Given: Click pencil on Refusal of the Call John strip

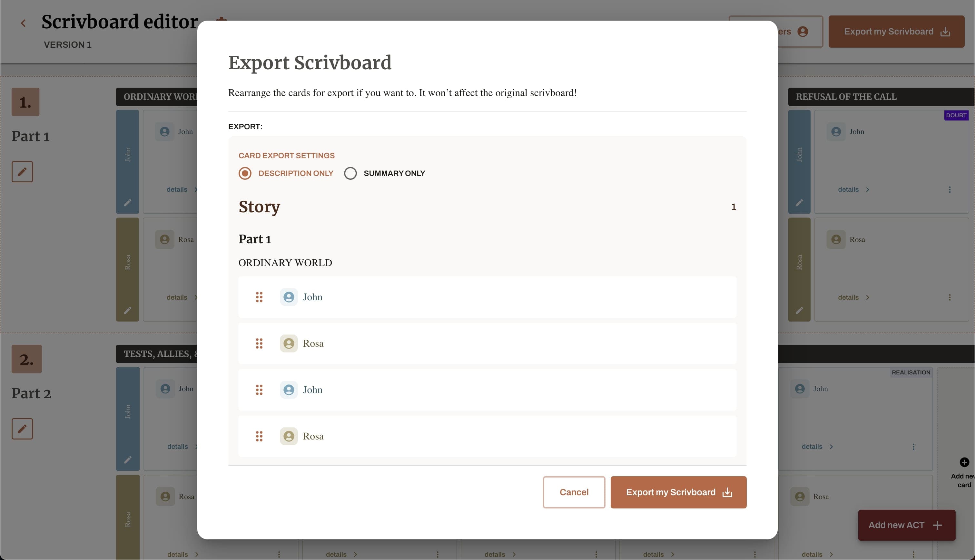Looking at the screenshot, I should [799, 203].
